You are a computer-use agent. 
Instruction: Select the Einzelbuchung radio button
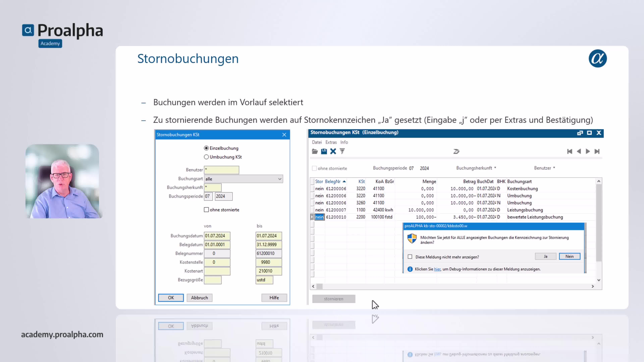coord(206,148)
